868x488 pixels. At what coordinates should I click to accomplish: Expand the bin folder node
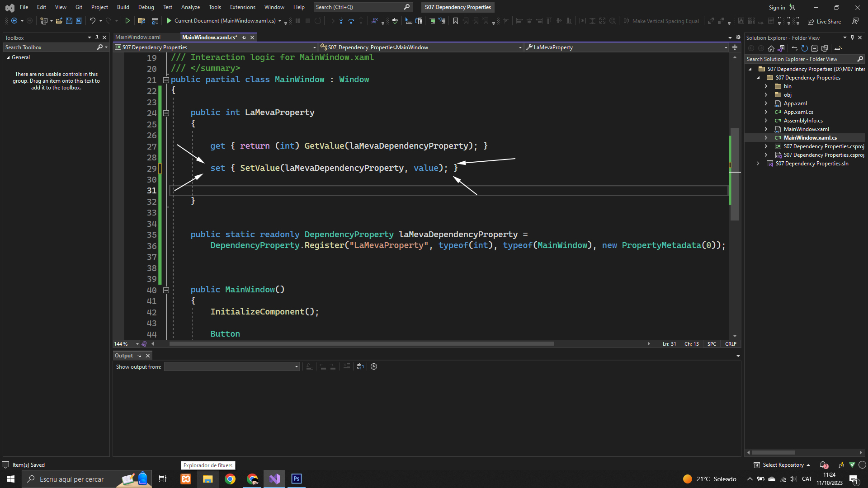[766, 86]
